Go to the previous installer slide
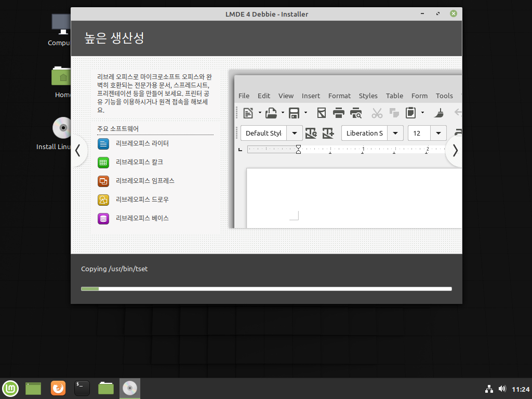Viewport: 532px width, 399px height. point(78,150)
